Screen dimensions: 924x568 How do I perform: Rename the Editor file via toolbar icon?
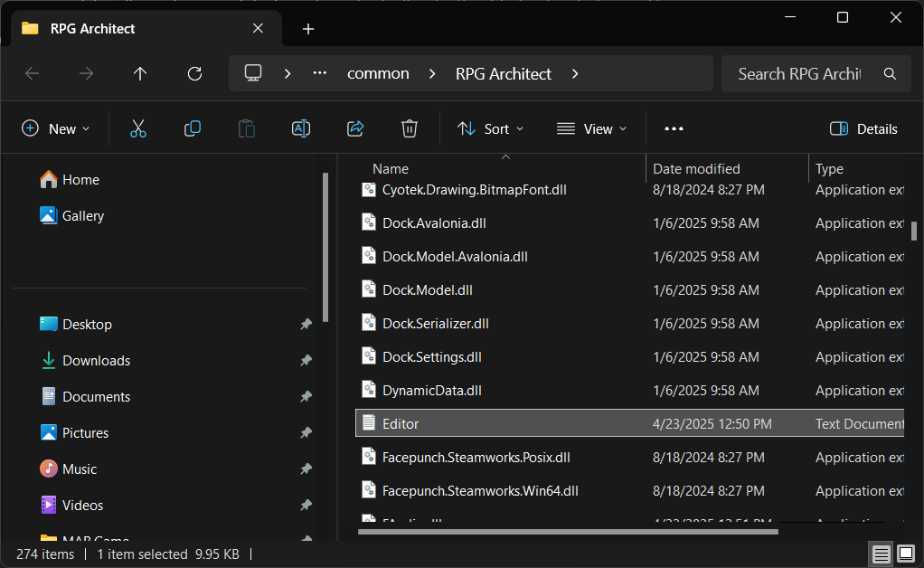[300, 128]
